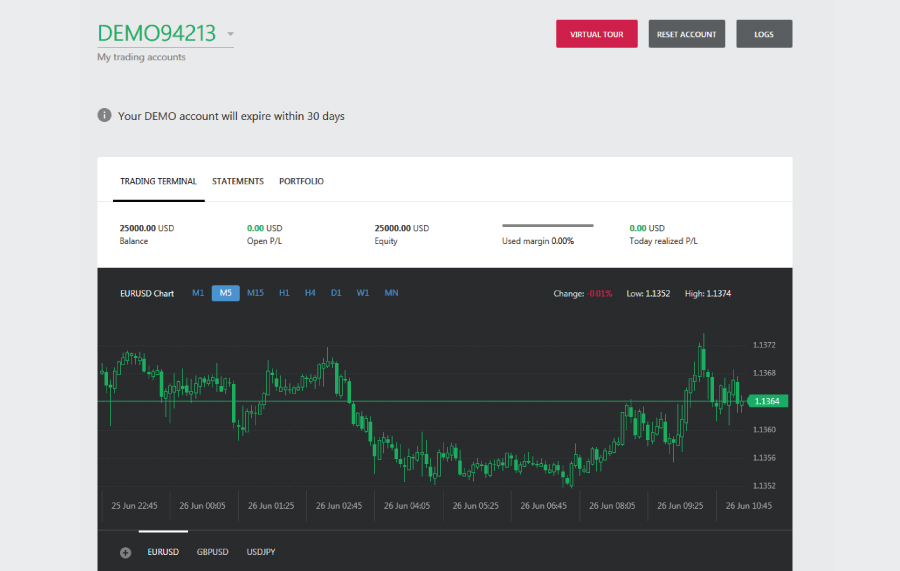This screenshot has width=900, height=571.
Task: Add a new chart symbol with plus icon
Action: pyautogui.click(x=125, y=553)
